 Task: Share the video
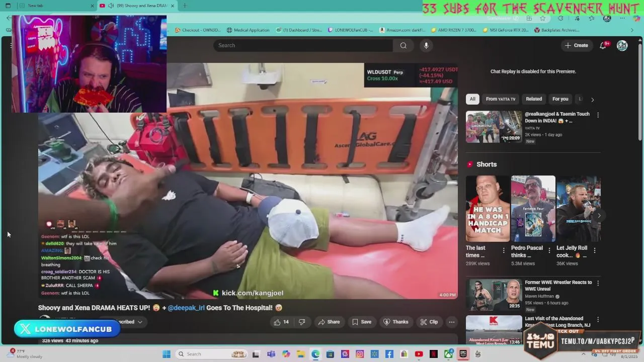[329, 322]
